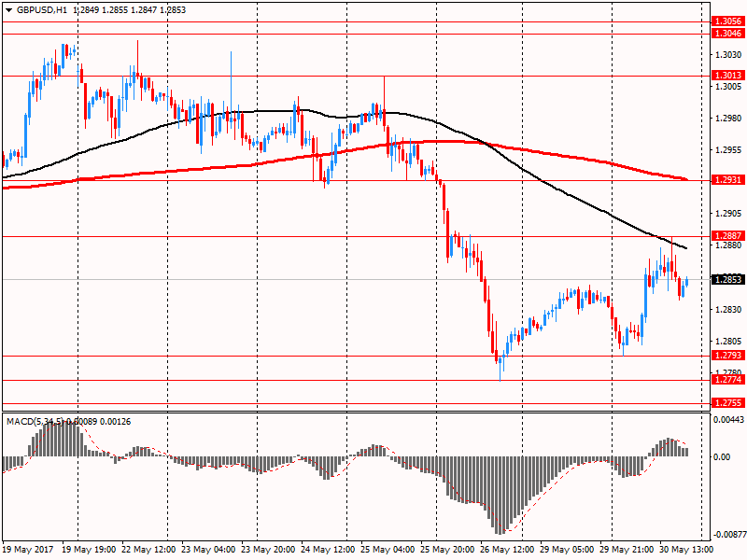Click the 1.2774 red price level label
The width and height of the screenshot is (747, 560).
[728, 380]
